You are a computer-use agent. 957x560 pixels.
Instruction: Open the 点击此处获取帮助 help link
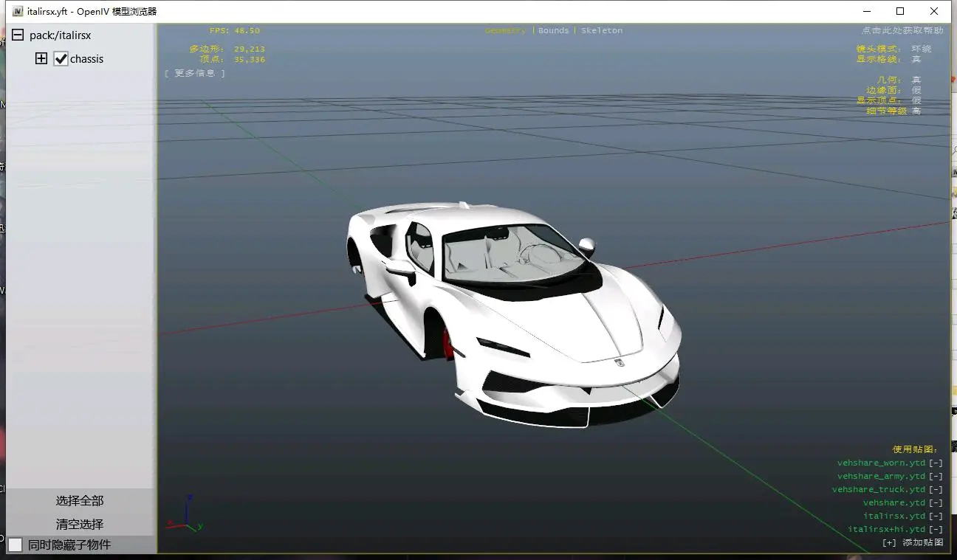point(902,30)
